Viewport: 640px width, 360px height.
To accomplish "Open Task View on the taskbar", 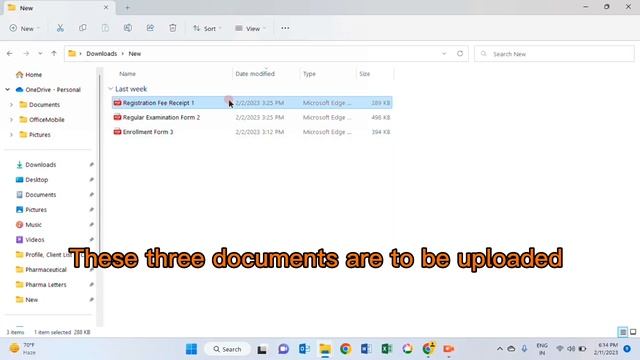I will click(x=262, y=349).
